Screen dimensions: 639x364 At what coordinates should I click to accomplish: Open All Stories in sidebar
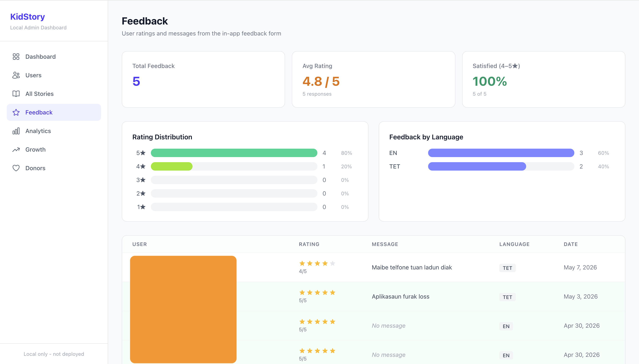click(54, 94)
